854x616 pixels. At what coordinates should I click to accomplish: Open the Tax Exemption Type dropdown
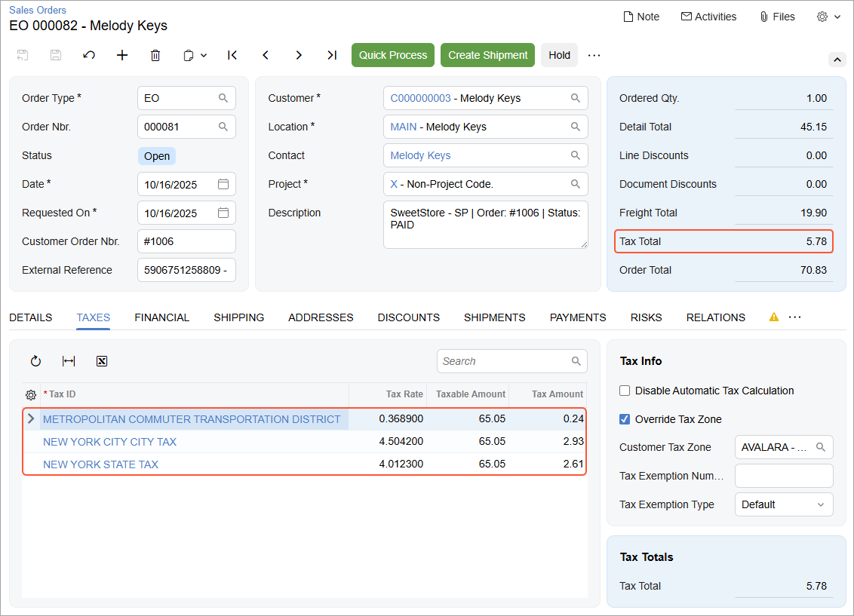783,504
